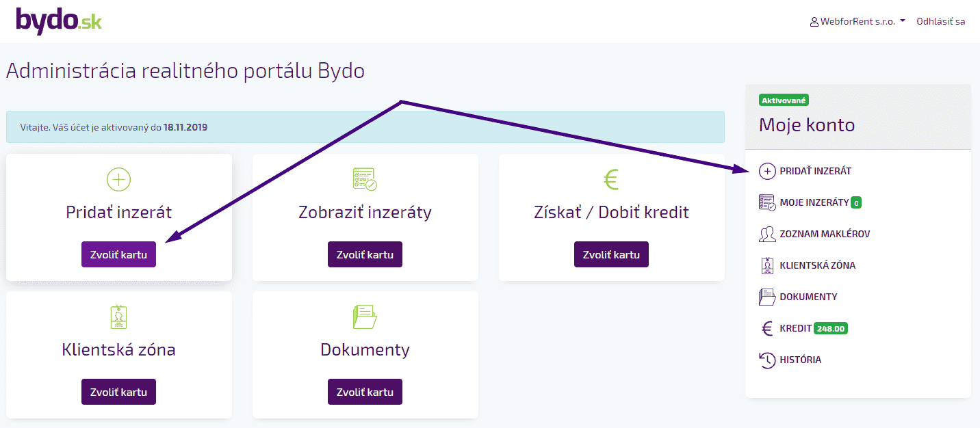Select the plus icon beside PRIDAŤ INZERÁT in sidebar

click(768, 171)
